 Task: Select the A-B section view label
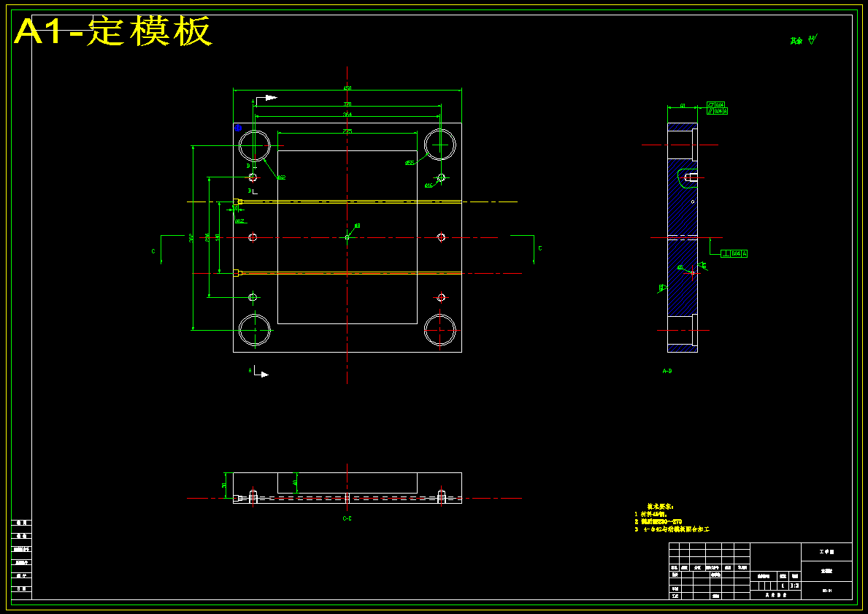pyautogui.click(x=667, y=371)
